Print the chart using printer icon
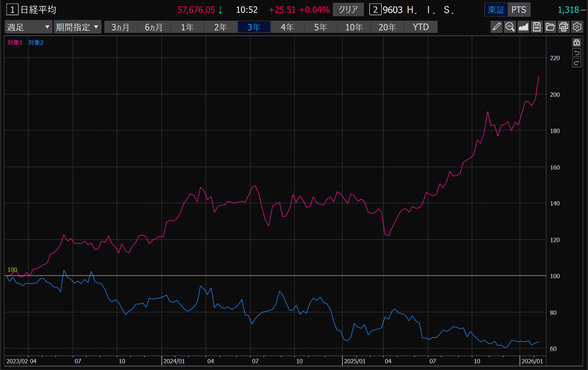Screen dimensions: 588x370 coord(564,27)
